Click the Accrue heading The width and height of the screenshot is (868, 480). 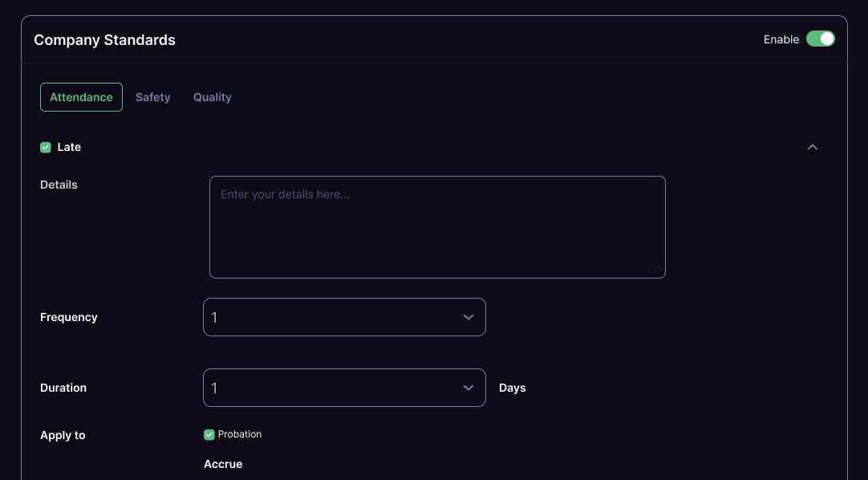(x=223, y=465)
